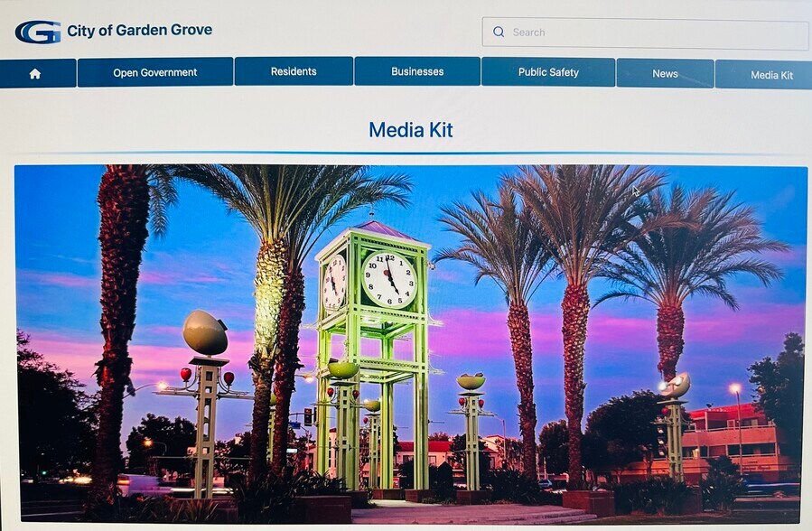This screenshot has width=812, height=531.
Task: Click the clock tower banner photo
Action: point(406,343)
